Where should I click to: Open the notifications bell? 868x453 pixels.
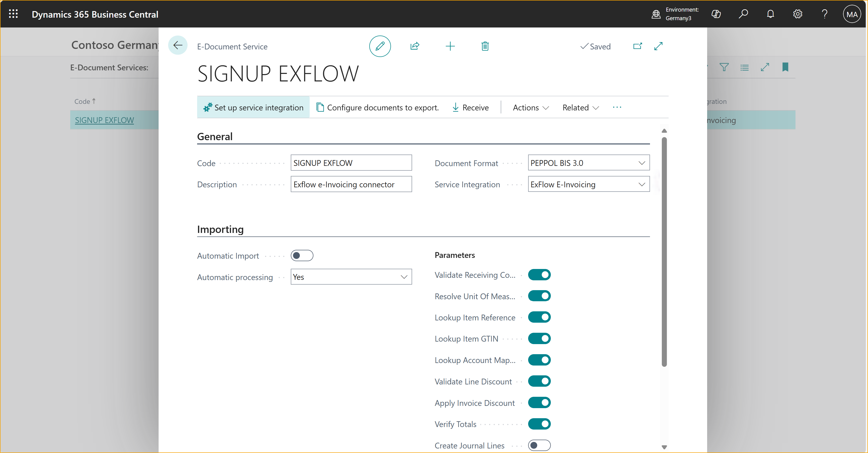771,14
